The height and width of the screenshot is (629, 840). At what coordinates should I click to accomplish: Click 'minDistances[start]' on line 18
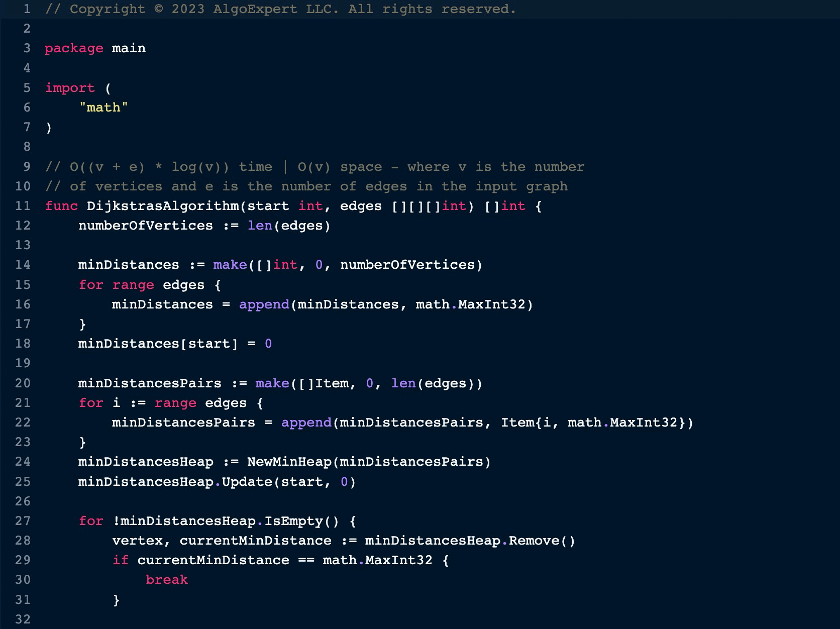pyautogui.click(x=158, y=344)
